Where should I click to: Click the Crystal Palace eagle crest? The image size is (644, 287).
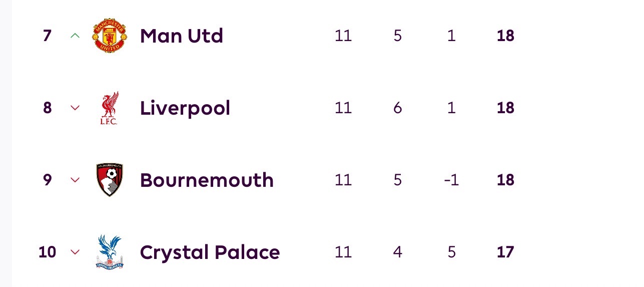(110, 252)
